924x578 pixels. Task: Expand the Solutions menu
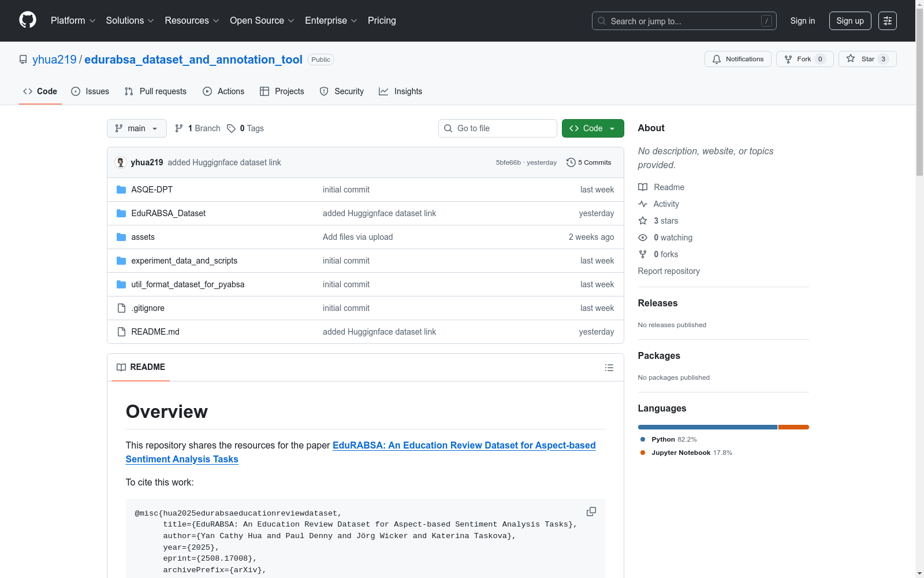pyautogui.click(x=130, y=20)
